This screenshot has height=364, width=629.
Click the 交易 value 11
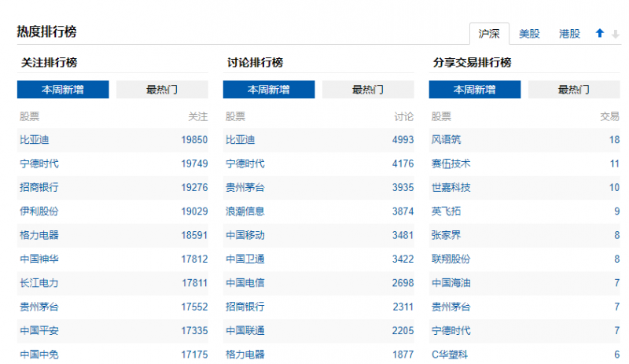pos(615,164)
